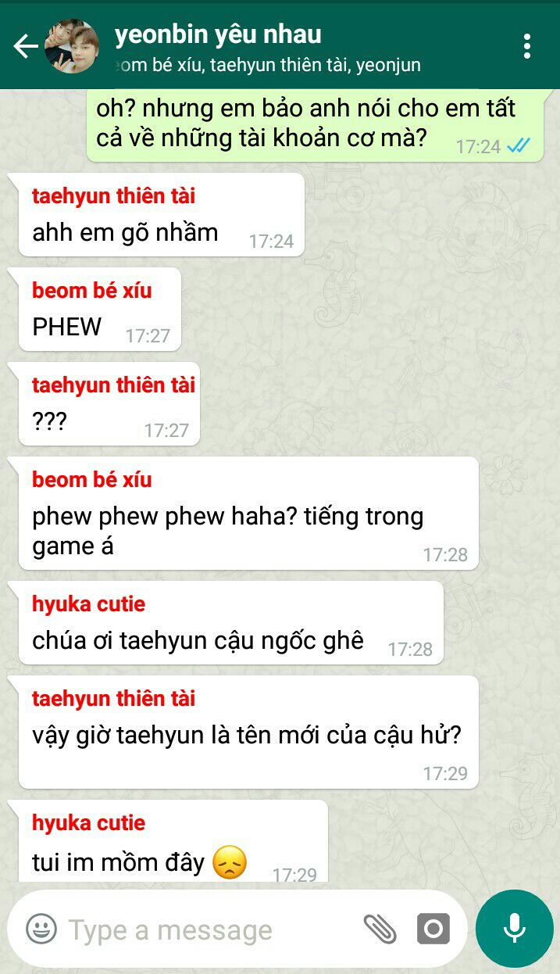Open the three-dot overflow menu
The height and width of the screenshot is (974, 560).
pos(527,46)
